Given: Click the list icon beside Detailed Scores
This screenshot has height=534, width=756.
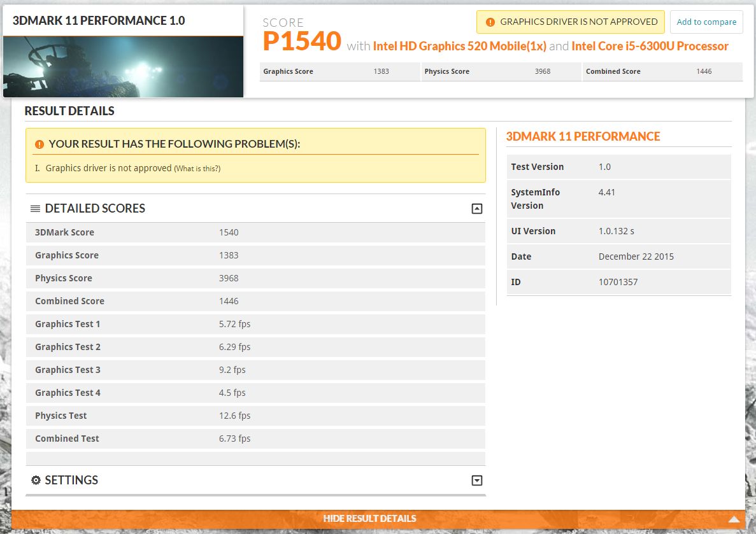Looking at the screenshot, I should (36, 209).
